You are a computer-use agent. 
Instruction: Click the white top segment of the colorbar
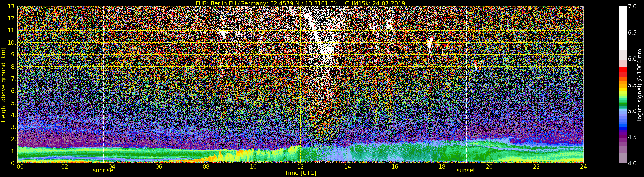coord(623,28)
